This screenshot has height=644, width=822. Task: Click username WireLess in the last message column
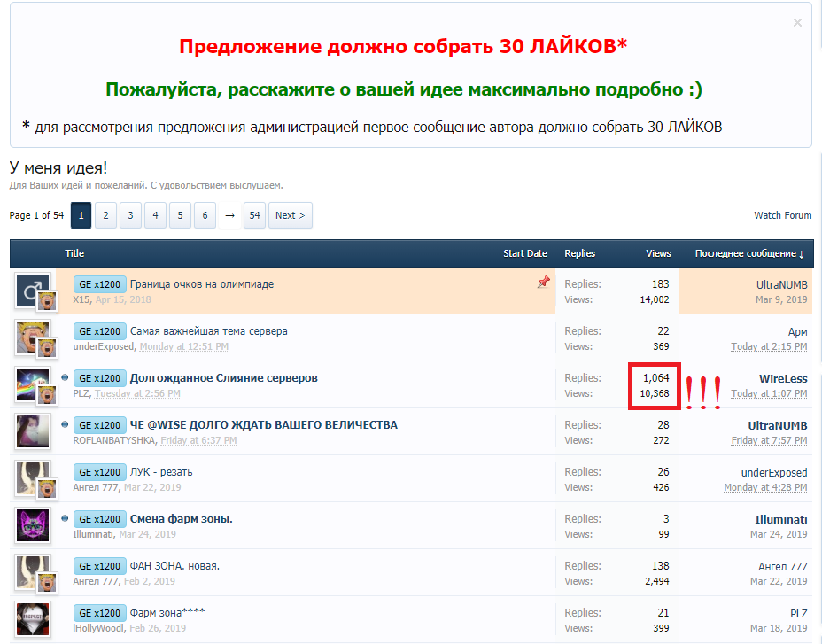click(x=783, y=377)
